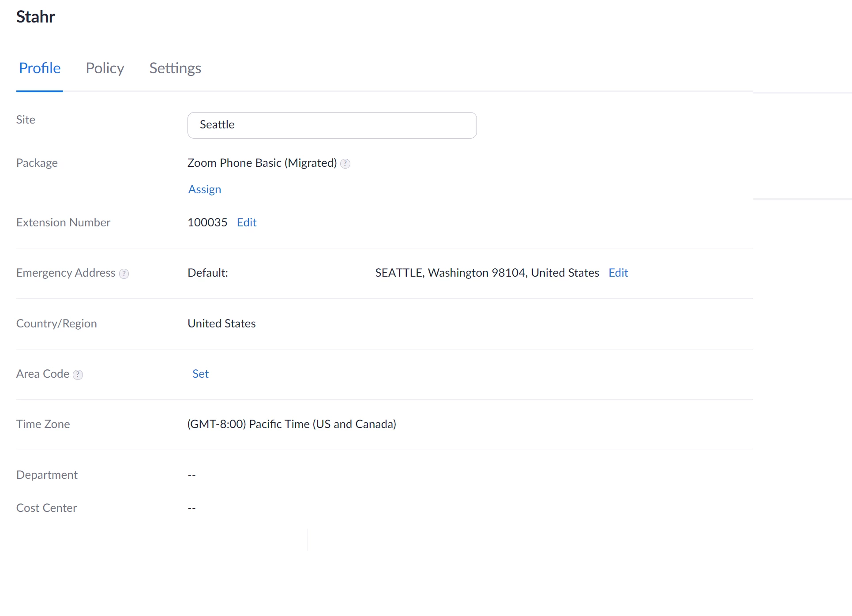This screenshot has width=852, height=616.
Task: Click the Pacific Time zone value
Action: point(292,424)
